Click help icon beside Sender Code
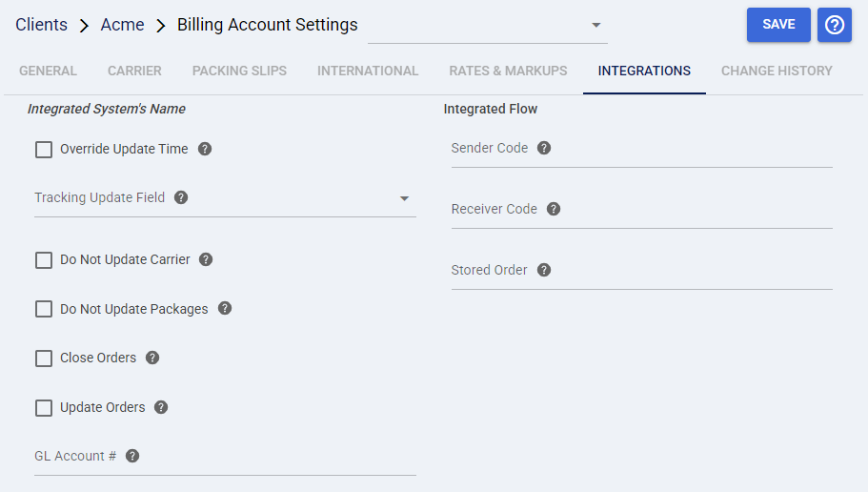 pyautogui.click(x=544, y=148)
